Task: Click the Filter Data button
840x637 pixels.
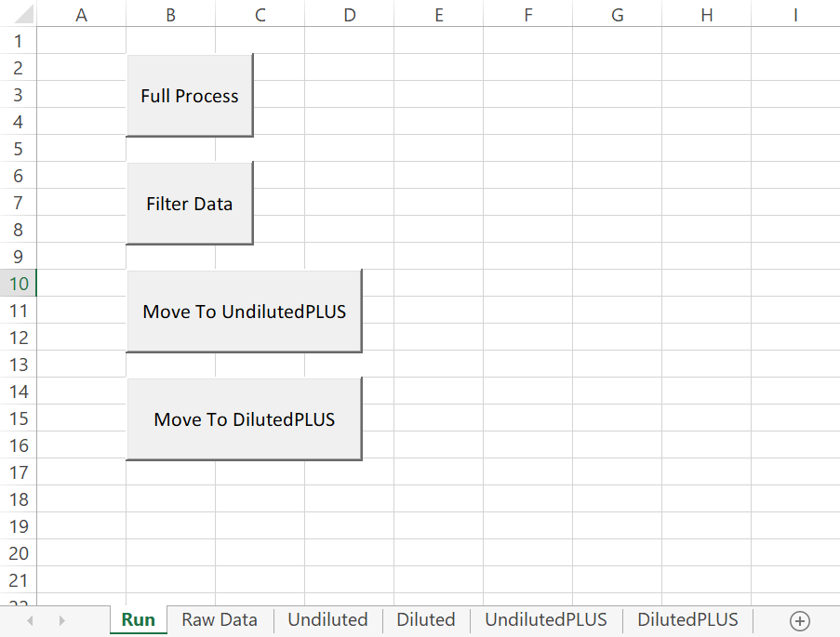Action: [190, 204]
